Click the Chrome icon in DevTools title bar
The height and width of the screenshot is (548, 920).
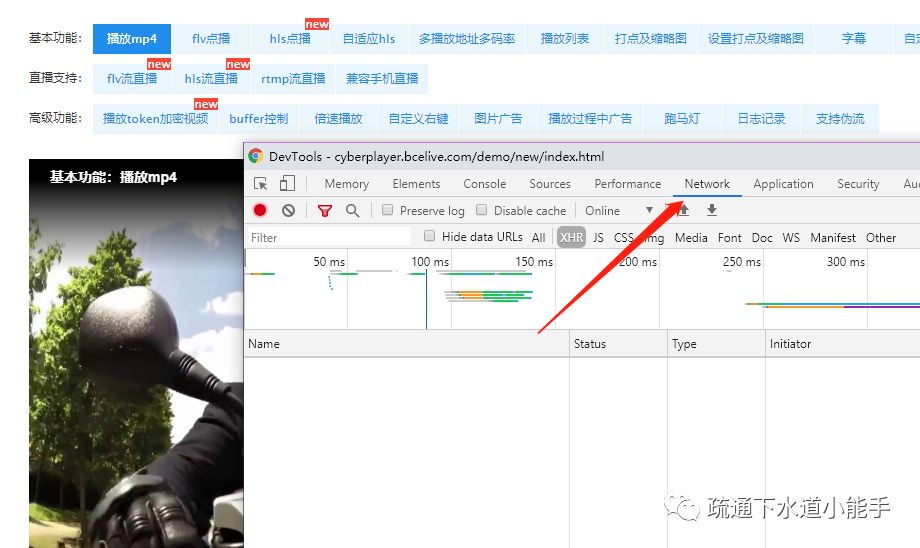pyautogui.click(x=255, y=156)
